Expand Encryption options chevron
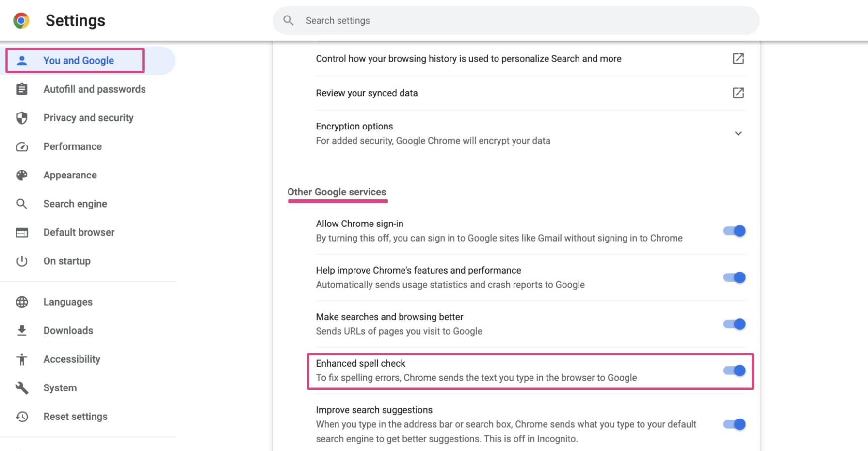The width and height of the screenshot is (868, 451). (x=738, y=133)
